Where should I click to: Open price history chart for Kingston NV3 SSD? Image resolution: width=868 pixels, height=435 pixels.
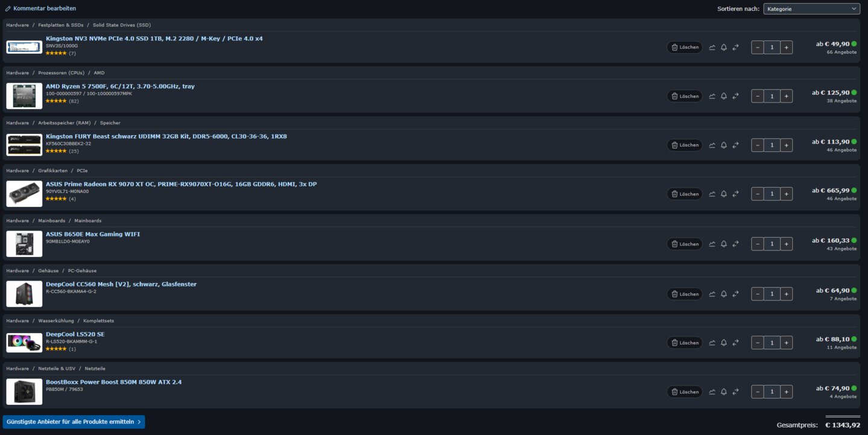click(x=712, y=47)
